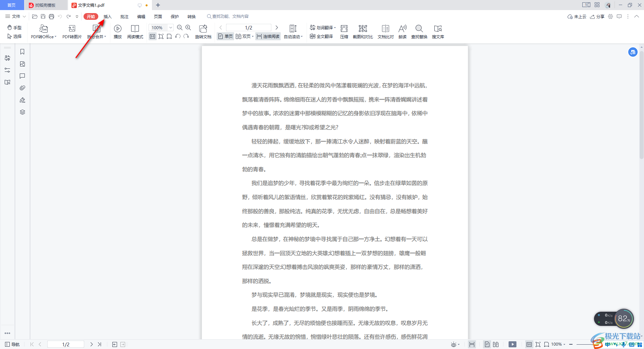Viewport: 644px width, 349px height.
Task: Select single page layout in status bar
Action: pos(487,344)
